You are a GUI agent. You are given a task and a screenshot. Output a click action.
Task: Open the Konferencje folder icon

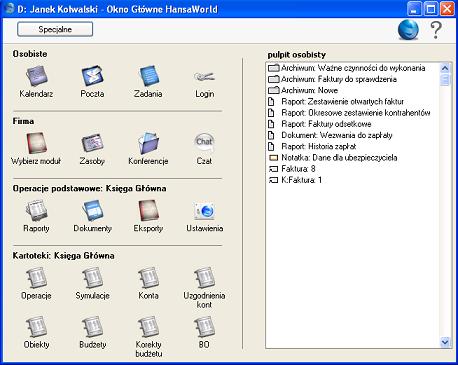[x=148, y=143]
